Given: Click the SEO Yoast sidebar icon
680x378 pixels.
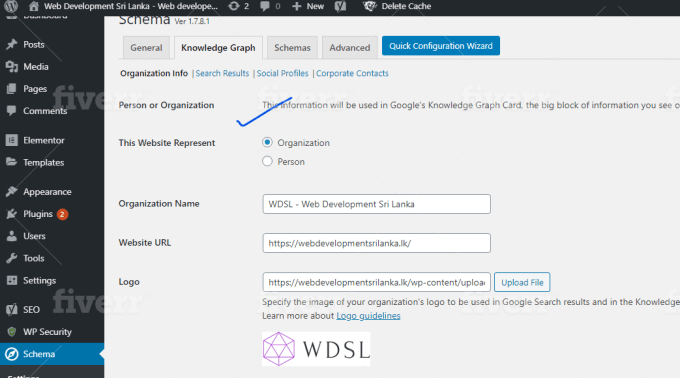Looking at the screenshot, I should pyautogui.click(x=12, y=310).
